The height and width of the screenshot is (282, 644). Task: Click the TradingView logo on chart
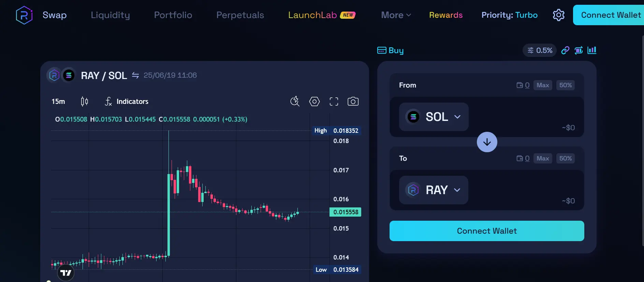[66, 273]
